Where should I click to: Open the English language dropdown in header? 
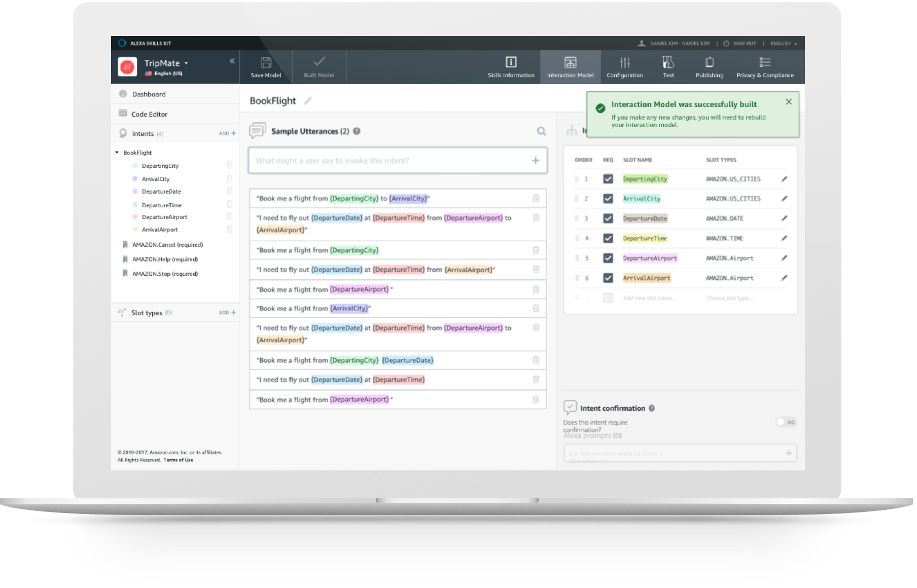click(x=784, y=44)
